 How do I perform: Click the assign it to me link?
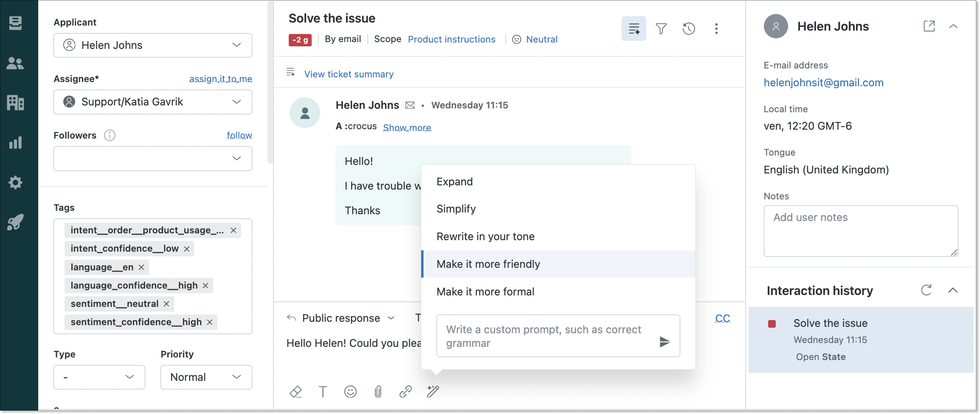(x=220, y=79)
